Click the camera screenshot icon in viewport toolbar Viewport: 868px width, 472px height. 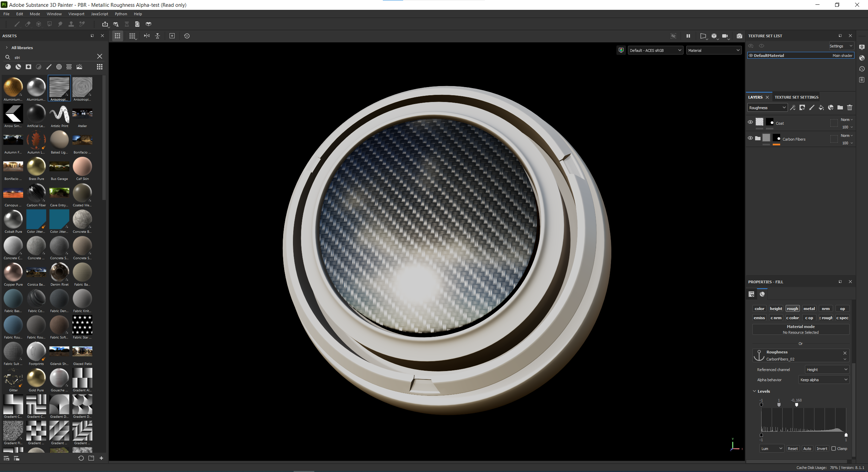[739, 36]
